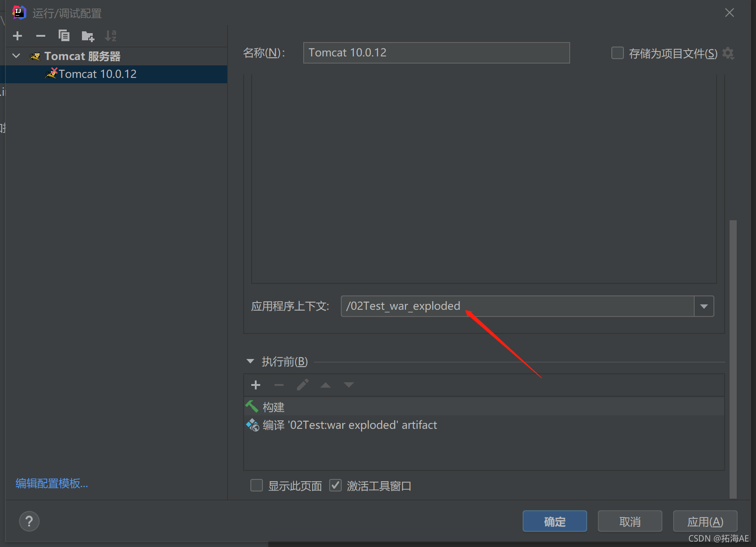Screen dimensions: 756x547
Task: Select the Tomcat 服务器 group node
Action: [82, 56]
